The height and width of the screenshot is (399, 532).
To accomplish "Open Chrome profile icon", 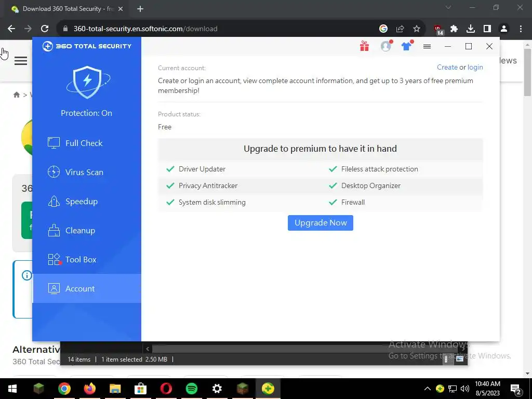I will [504, 29].
